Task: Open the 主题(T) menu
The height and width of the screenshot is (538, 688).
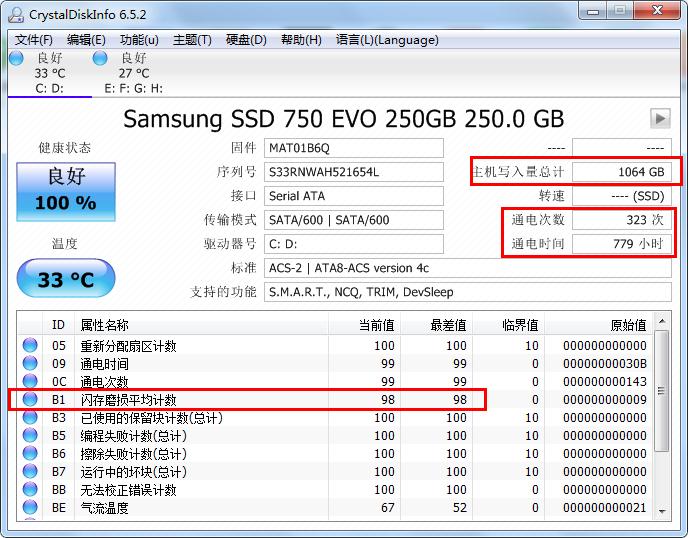Action: click(192, 40)
